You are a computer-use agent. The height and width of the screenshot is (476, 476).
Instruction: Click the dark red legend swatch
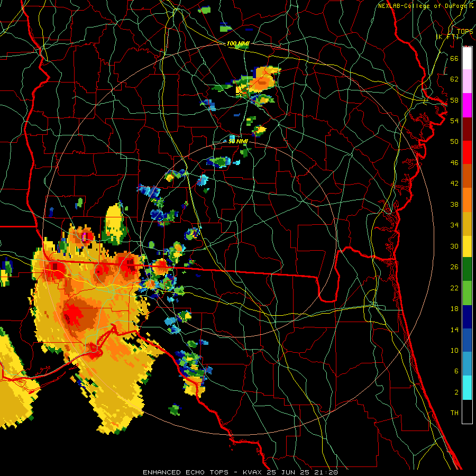[x=467, y=129]
